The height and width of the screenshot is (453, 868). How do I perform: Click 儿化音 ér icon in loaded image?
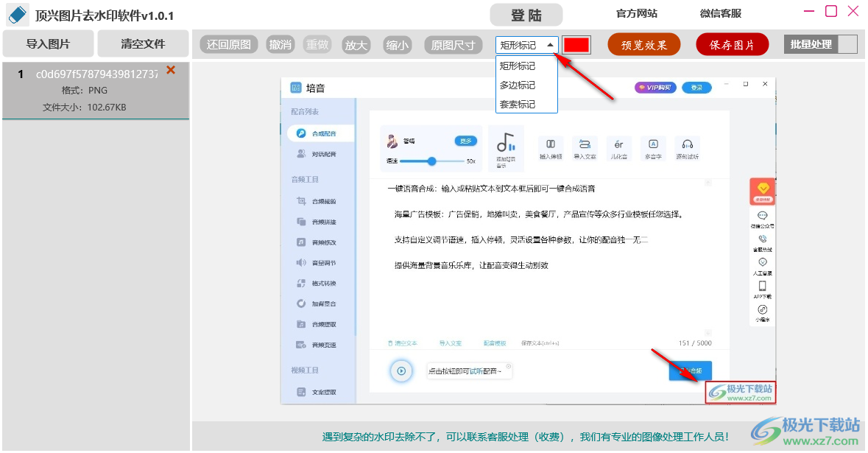(619, 148)
